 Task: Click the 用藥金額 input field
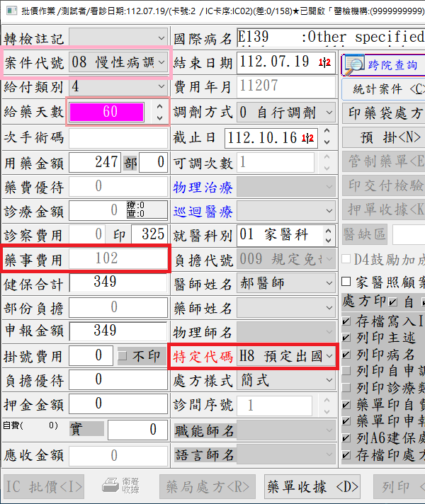(x=95, y=162)
